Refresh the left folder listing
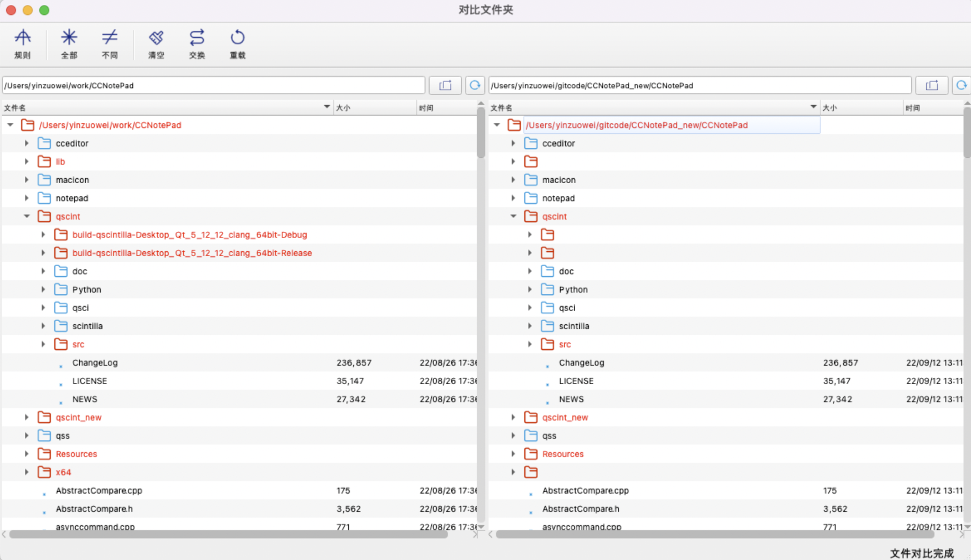The height and width of the screenshot is (560, 971). 475,85
